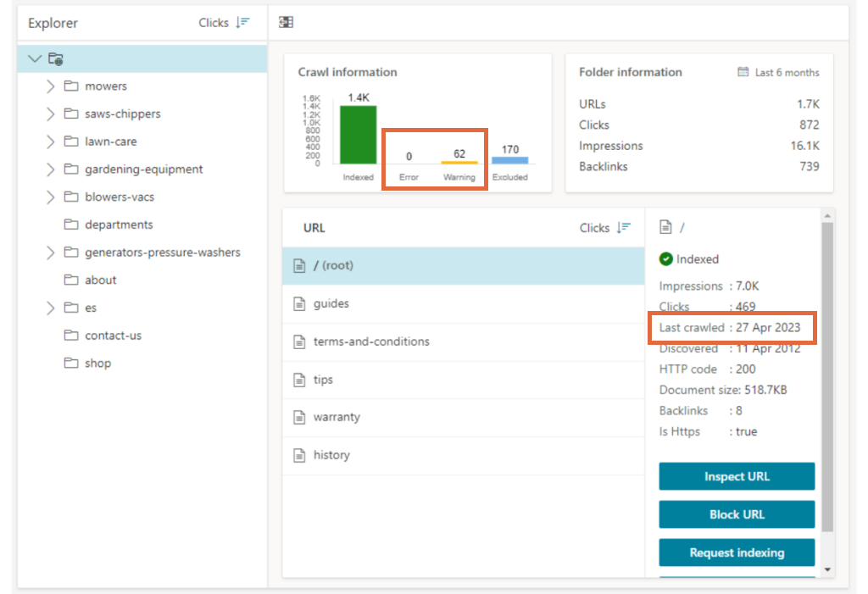Open the layout view icon above Crawl information
868x594 pixels.
tap(287, 22)
